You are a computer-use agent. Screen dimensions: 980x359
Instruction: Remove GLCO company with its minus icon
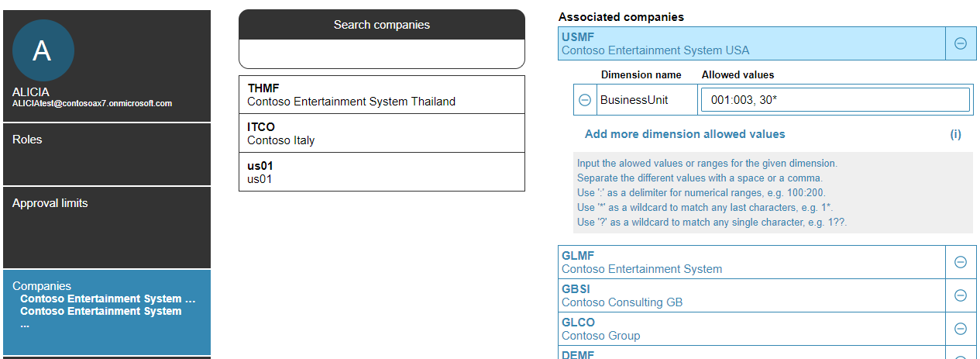961,329
